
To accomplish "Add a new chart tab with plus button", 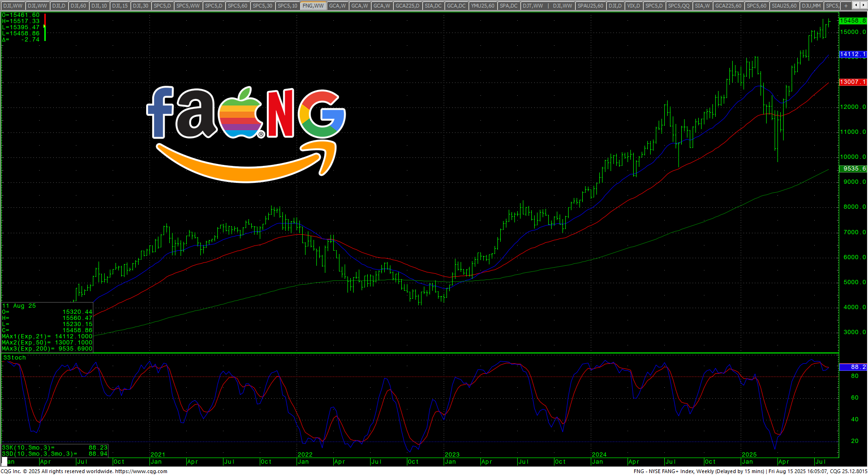I will point(846,6).
